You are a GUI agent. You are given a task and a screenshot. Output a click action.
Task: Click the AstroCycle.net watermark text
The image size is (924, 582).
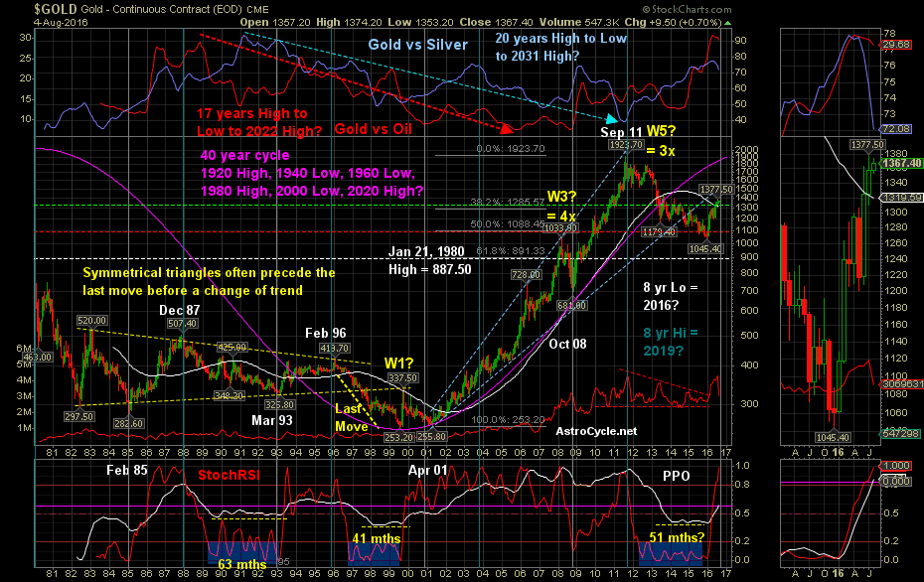[x=596, y=431]
